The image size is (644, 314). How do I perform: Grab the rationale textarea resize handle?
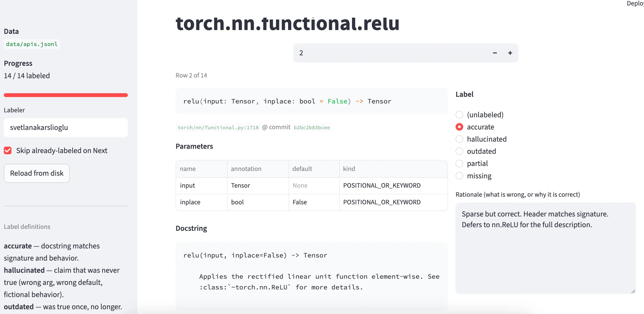point(633,291)
